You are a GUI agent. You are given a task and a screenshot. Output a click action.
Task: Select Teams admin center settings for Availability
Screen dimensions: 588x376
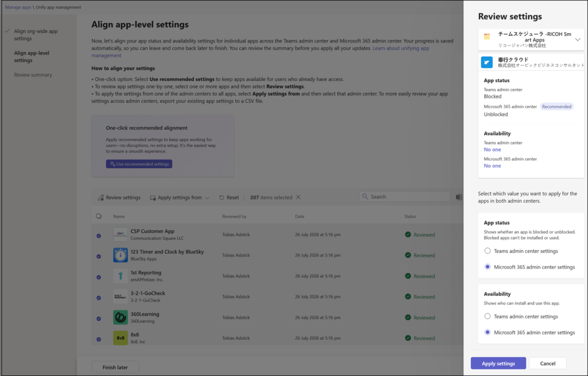[488, 316]
